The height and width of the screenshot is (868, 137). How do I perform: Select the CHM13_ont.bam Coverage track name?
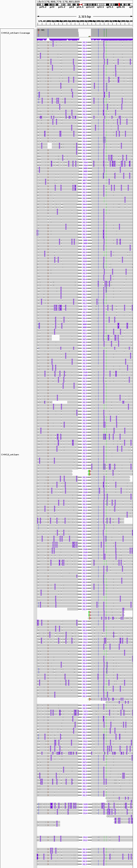click(x=15, y=33)
